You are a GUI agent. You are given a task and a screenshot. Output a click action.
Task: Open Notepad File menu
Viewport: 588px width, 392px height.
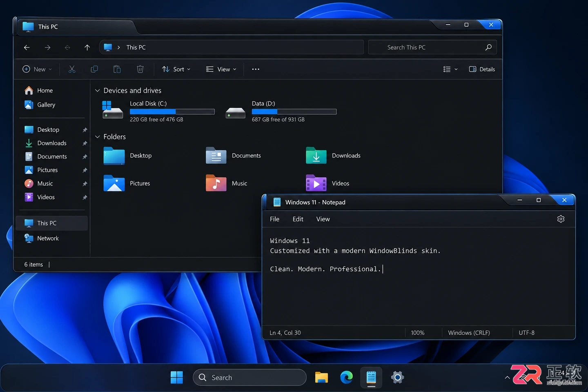coord(275,219)
